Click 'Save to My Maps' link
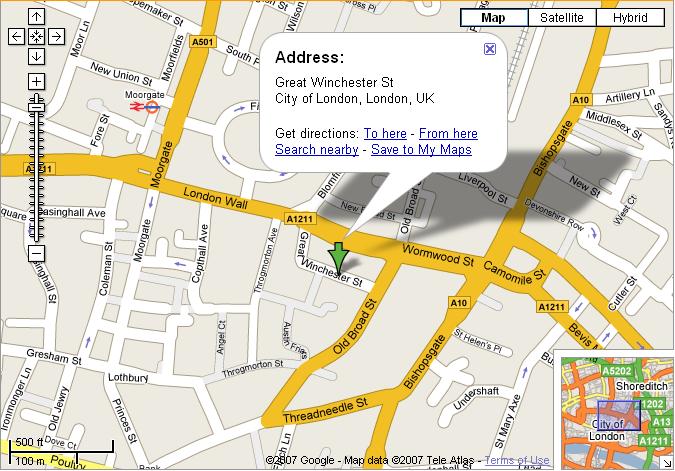 (x=421, y=149)
